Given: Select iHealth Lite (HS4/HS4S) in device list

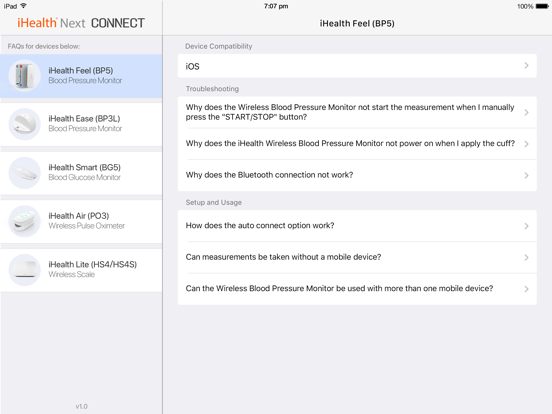Looking at the screenshot, I should 81,270.
